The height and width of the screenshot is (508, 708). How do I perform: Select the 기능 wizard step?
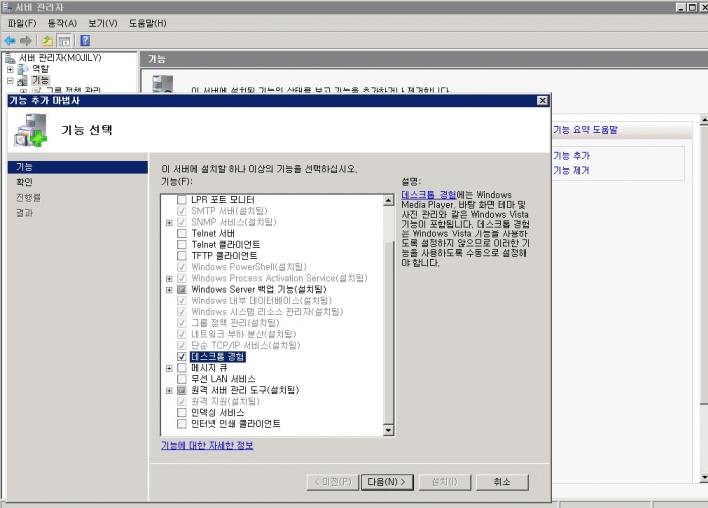78,167
